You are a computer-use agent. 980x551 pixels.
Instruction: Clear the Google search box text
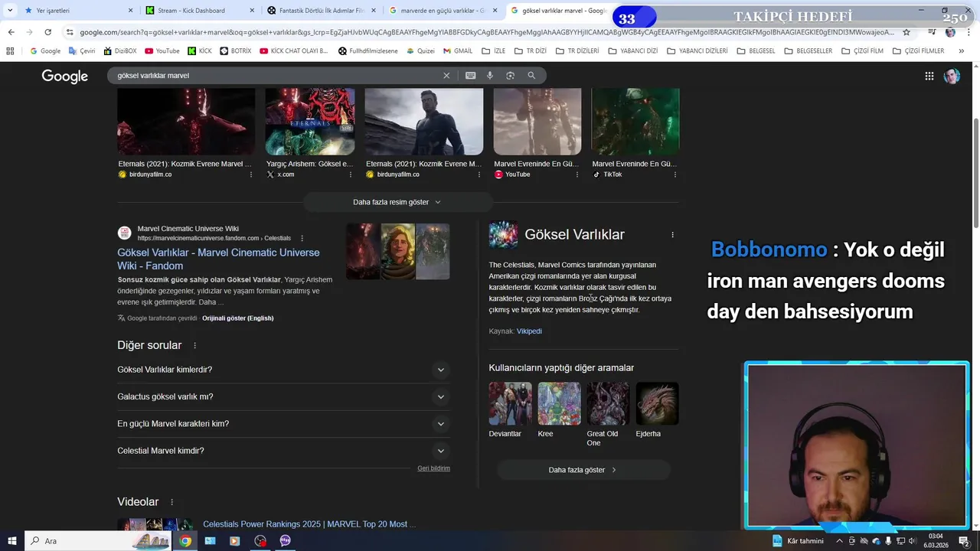click(446, 76)
